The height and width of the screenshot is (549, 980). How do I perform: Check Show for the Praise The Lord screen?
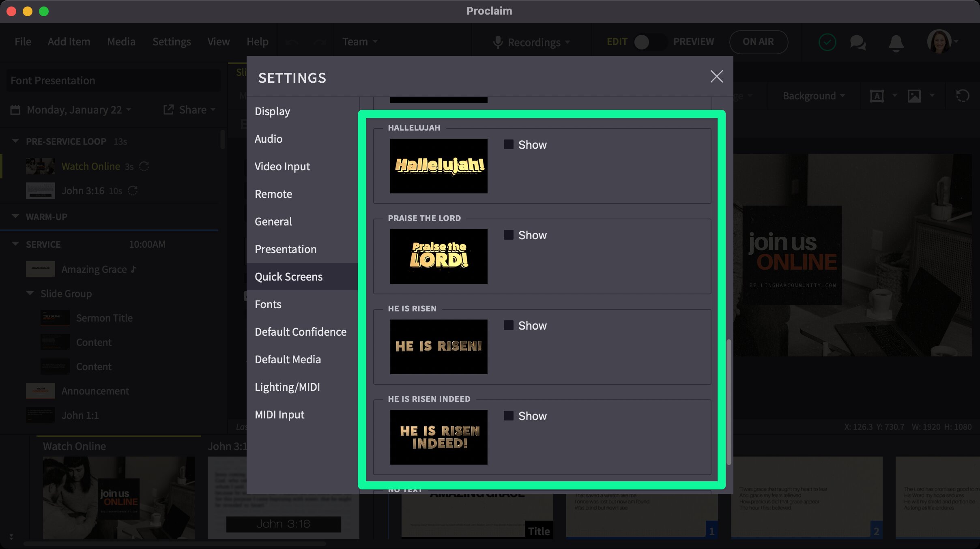(x=507, y=235)
